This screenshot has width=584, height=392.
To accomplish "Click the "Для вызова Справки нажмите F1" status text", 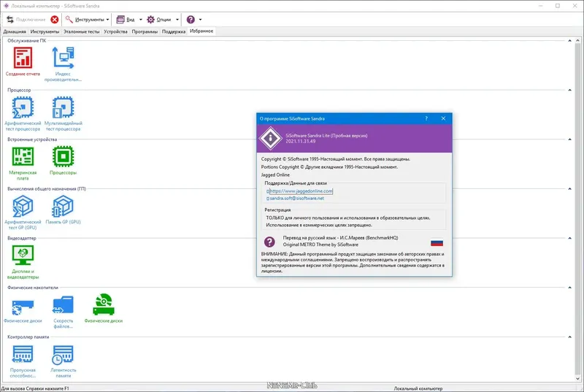I will tap(35, 388).
